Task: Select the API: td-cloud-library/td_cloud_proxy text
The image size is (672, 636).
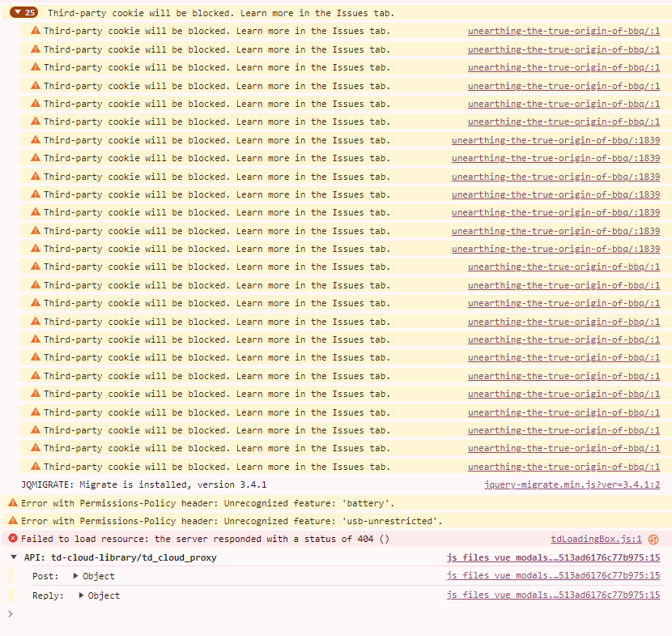Action: pyautogui.click(x=121, y=557)
